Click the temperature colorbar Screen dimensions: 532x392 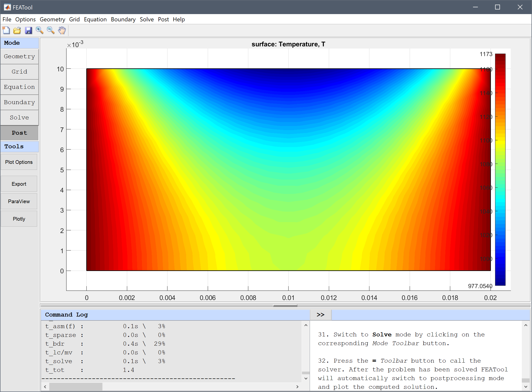[x=500, y=169]
